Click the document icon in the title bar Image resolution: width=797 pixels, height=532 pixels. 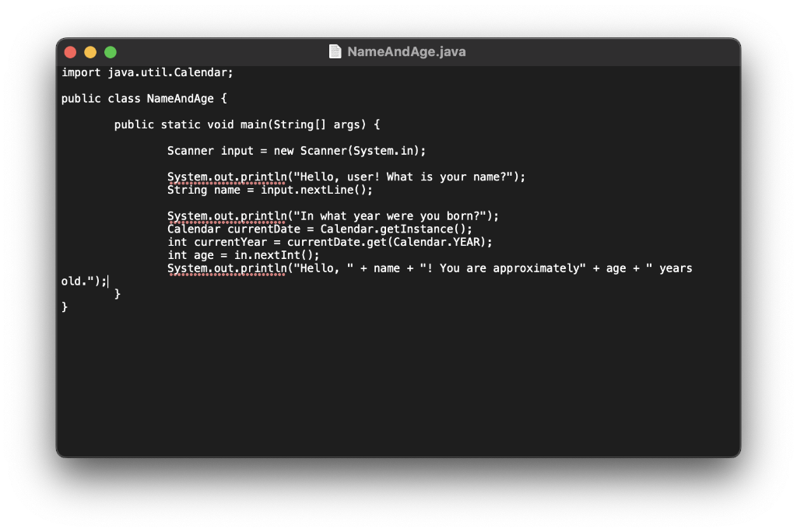click(x=335, y=51)
